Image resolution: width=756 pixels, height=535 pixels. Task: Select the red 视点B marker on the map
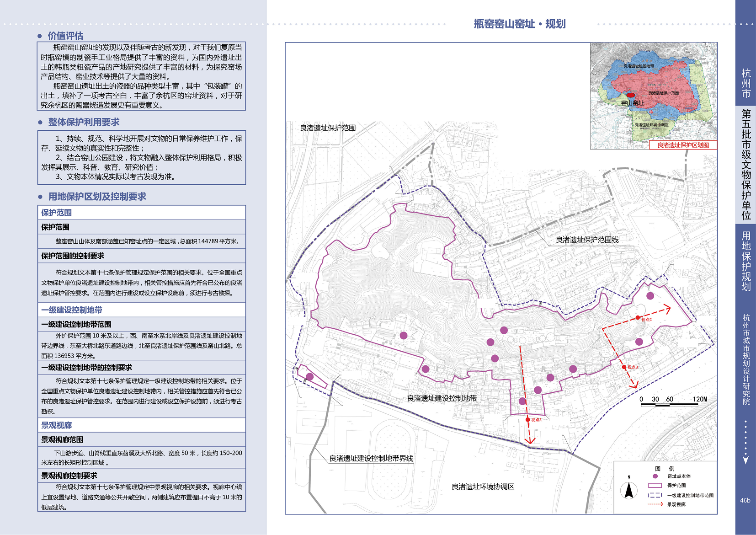coord(624,367)
